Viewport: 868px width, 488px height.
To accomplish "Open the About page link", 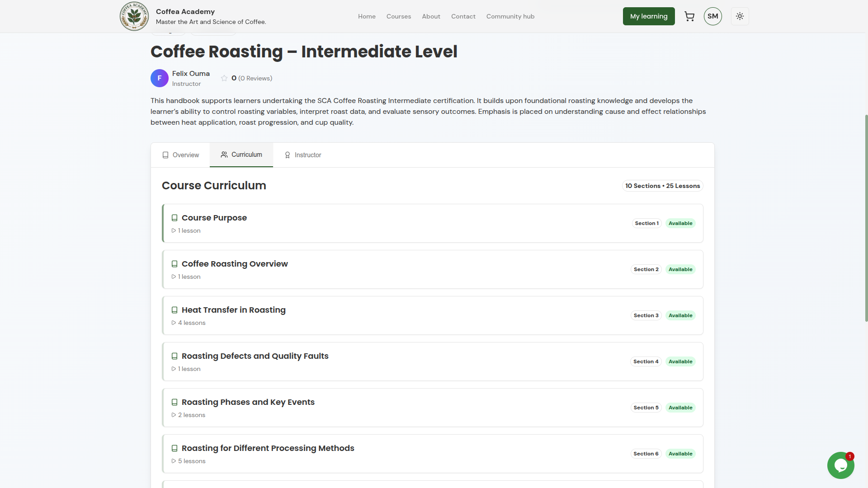I will (x=431, y=16).
